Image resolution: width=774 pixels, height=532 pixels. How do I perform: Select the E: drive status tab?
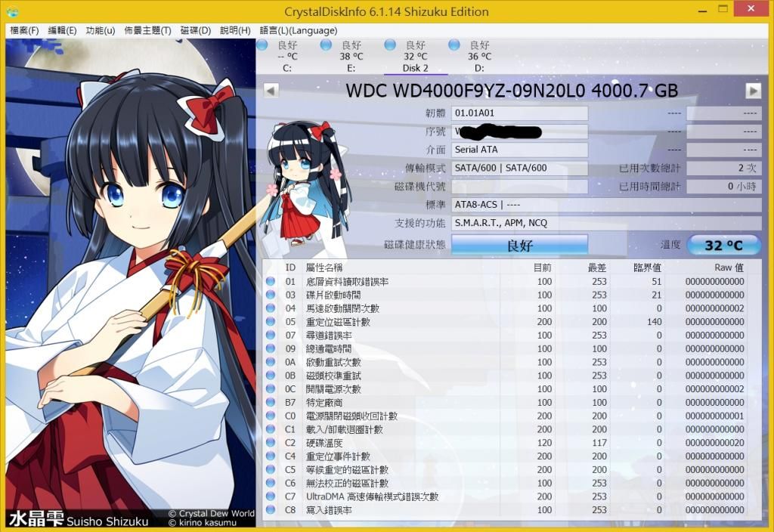[351, 56]
